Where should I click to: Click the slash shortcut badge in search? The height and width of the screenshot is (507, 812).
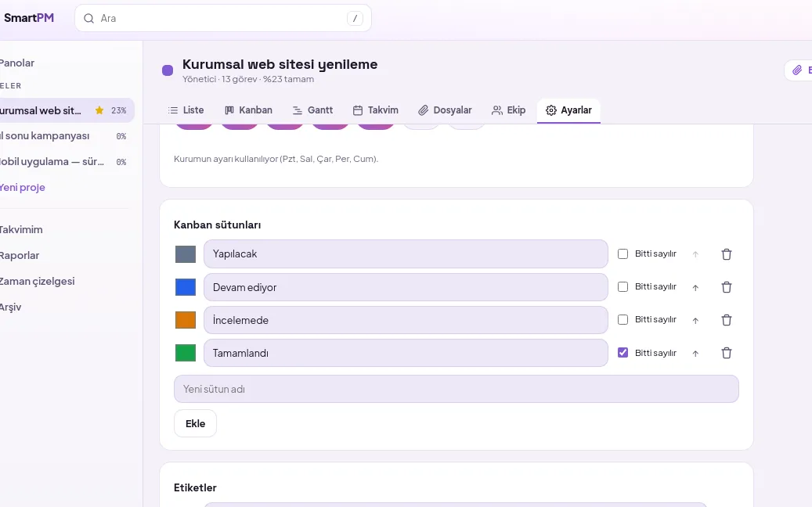(355, 19)
